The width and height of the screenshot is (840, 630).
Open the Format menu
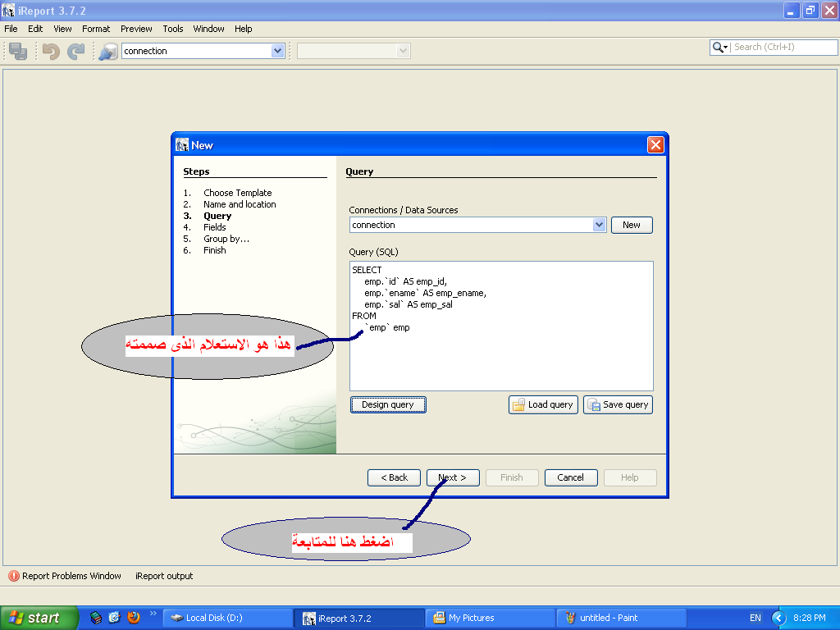tap(96, 29)
